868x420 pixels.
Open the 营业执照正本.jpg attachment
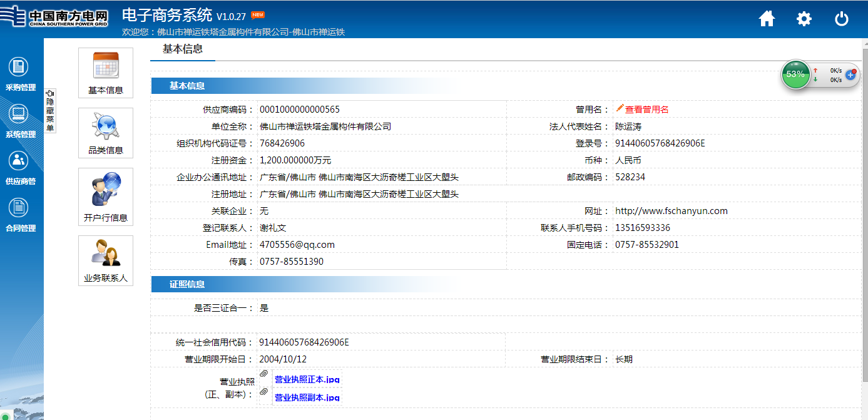click(307, 379)
